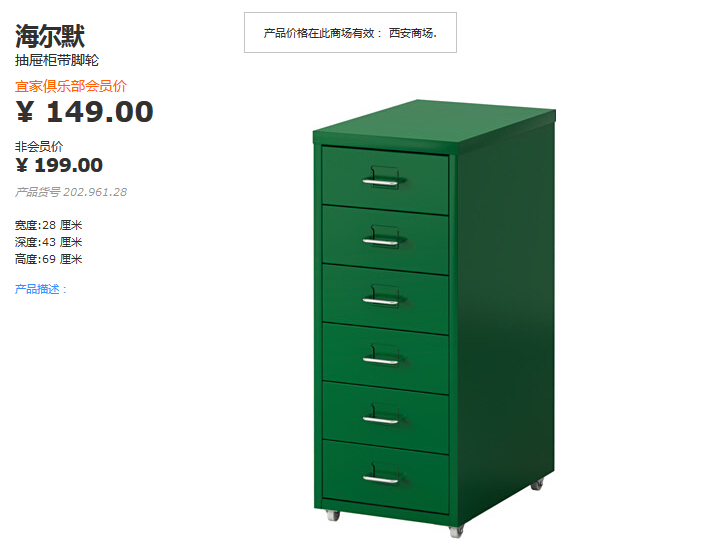Click the non-member price ¥199.00
This screenshot has height=554, width=701.
59,165
